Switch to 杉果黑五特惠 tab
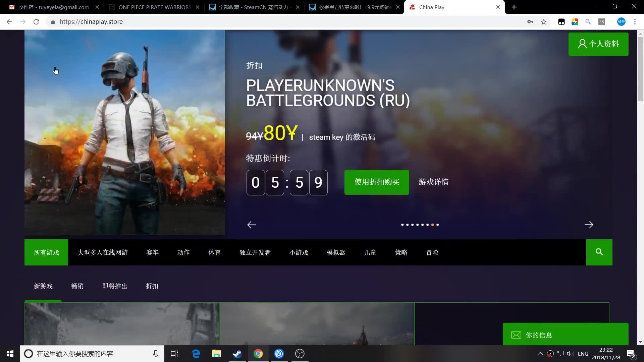 click(x=354, y=7)
